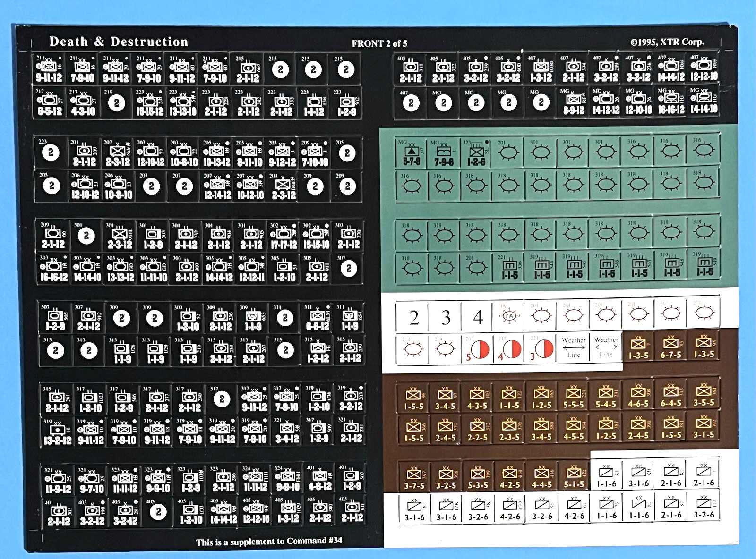Select the large white number 4 marker
The width and height of the screenshot is (756, 559).
pyautogui.click(x=477, y=316)
